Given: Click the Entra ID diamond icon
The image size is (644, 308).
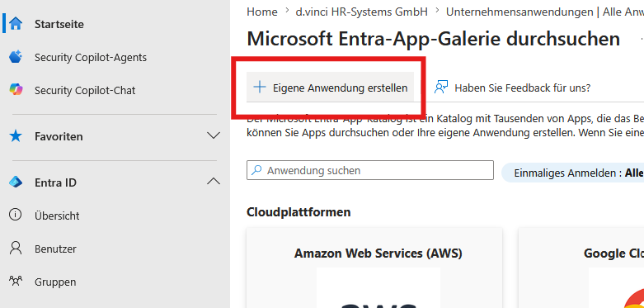Looking at the screenshot, I should [16, 182].
